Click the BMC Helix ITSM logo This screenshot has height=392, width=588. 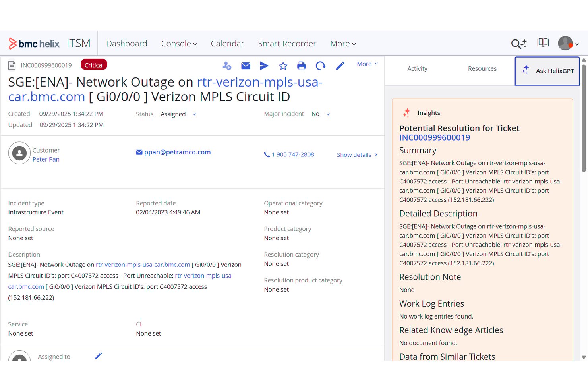[50, 43]
